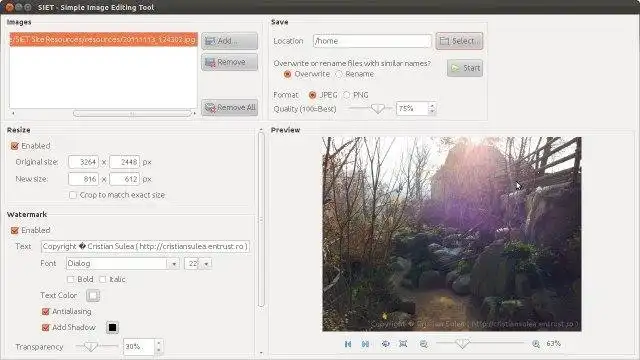The height and width of the screenshot is (360, 640).
Task: Select the listed 20111113 jpg image entry
Action: [103, 39]
